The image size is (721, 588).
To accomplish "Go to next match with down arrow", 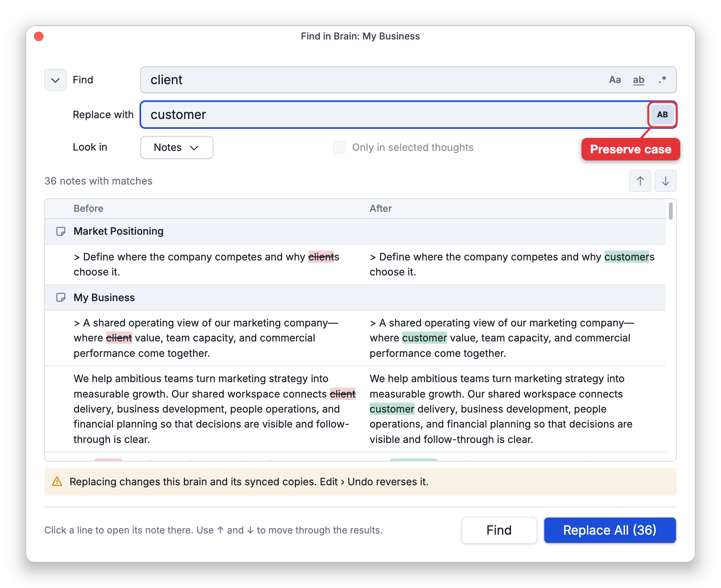I will click(x=665, y=181).
